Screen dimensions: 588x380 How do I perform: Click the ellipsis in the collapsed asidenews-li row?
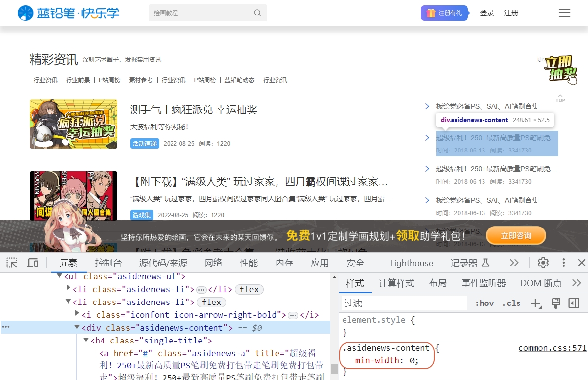click(201, 290)
